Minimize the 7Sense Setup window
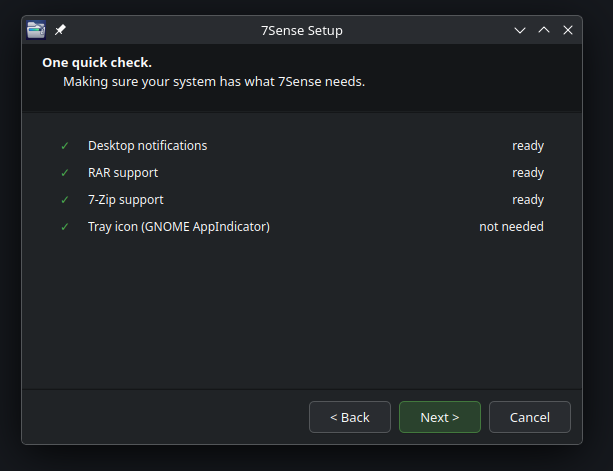The height and width of the screenshot is (471, 613). pos(520,30)
